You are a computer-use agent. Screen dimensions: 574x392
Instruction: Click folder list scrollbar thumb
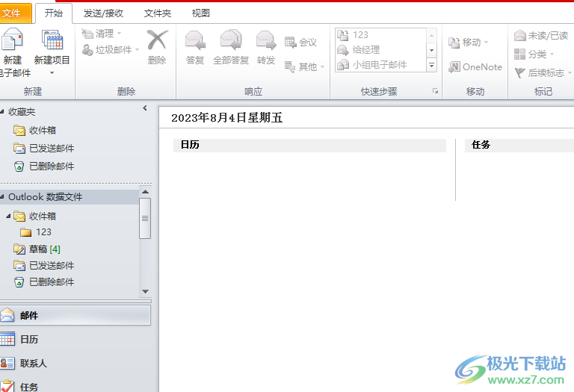coord(145,218)
